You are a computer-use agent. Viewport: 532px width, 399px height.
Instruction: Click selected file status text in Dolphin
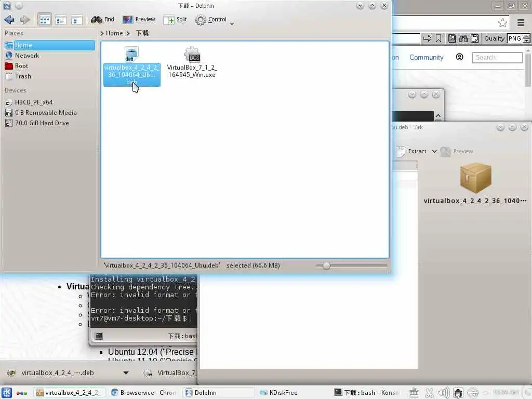pyautogui.click(x=192, y=265)
